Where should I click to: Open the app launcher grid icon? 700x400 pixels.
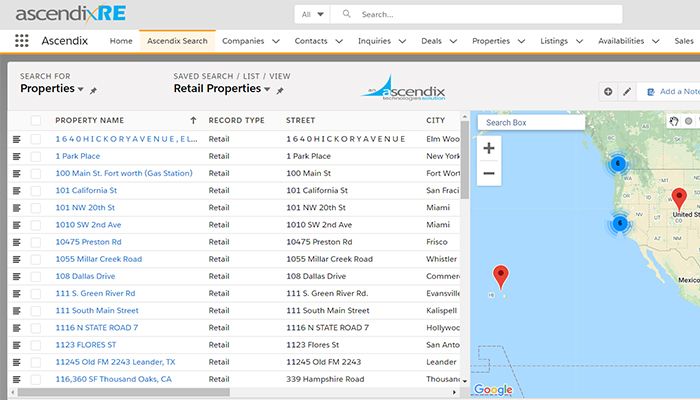coord(22,41)
